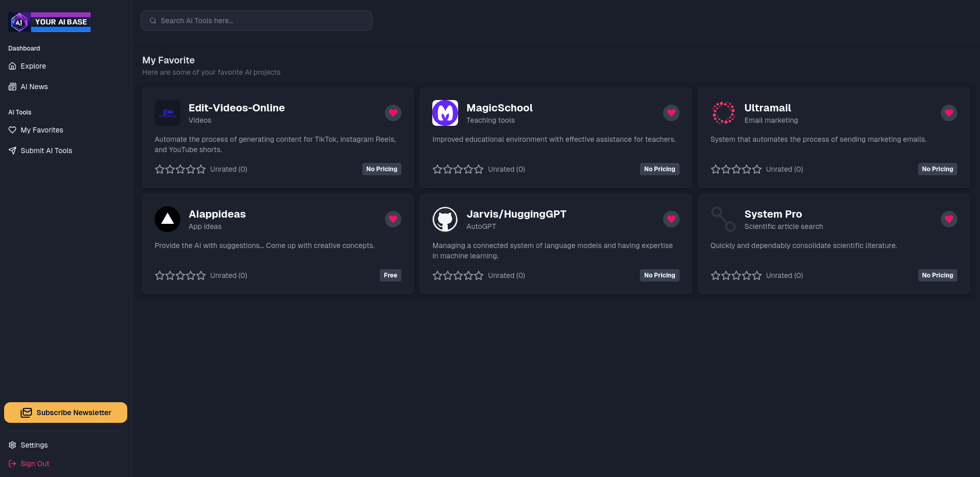Viewport: 980px width, 477px height.
Task: Remove System Pro from favorites
Action: tap(949, 219)
